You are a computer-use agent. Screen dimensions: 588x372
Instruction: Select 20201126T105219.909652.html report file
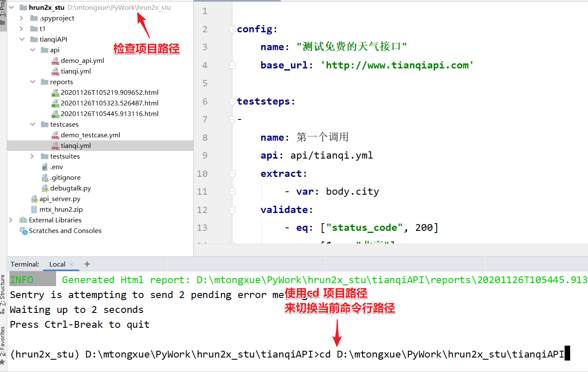(x=110, y=93)
